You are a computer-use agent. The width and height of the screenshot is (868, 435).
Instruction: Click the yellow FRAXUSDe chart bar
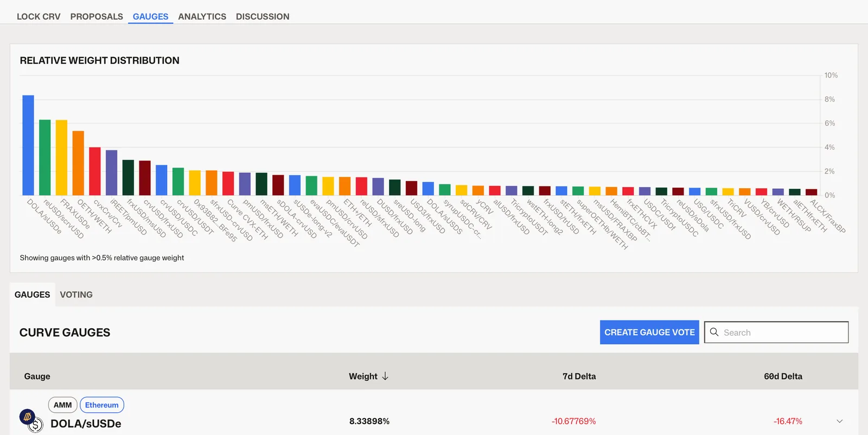pyautogui.click(x=61, y=158)
